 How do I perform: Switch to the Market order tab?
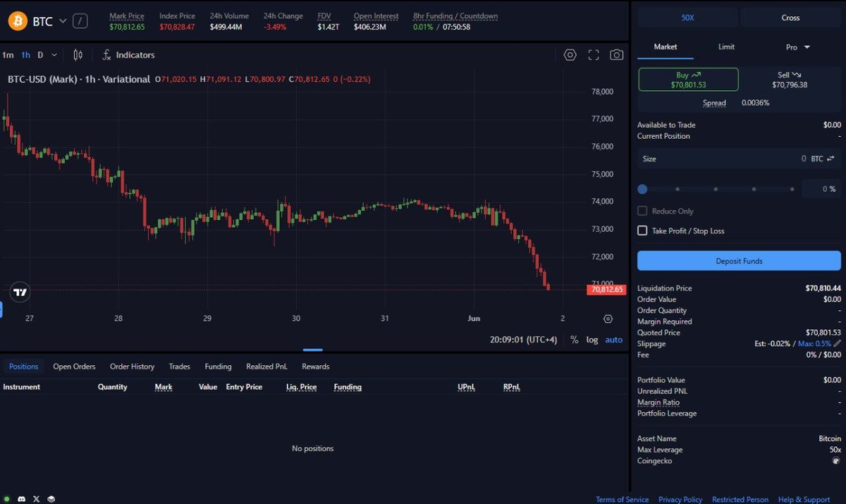coord(666,47)
